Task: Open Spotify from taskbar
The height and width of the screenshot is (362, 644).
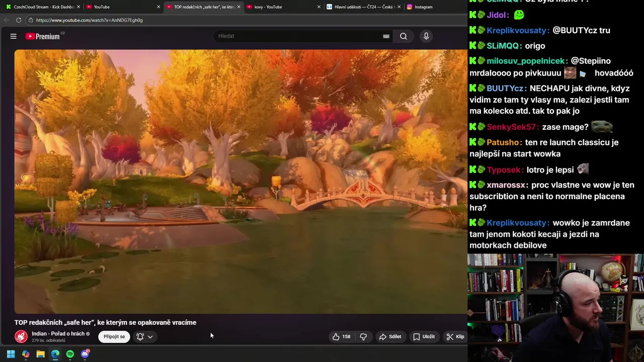Action: (x=70, y=354)
